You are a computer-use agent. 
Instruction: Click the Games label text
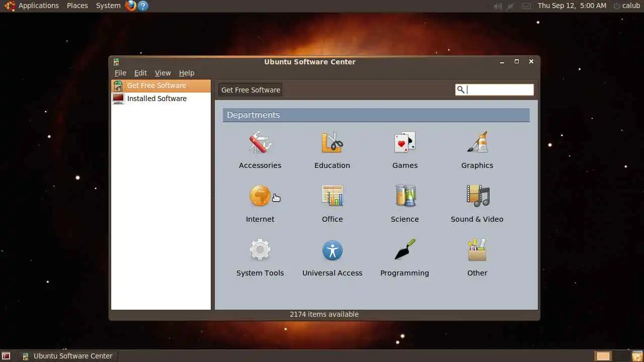(x=405, y=165)
